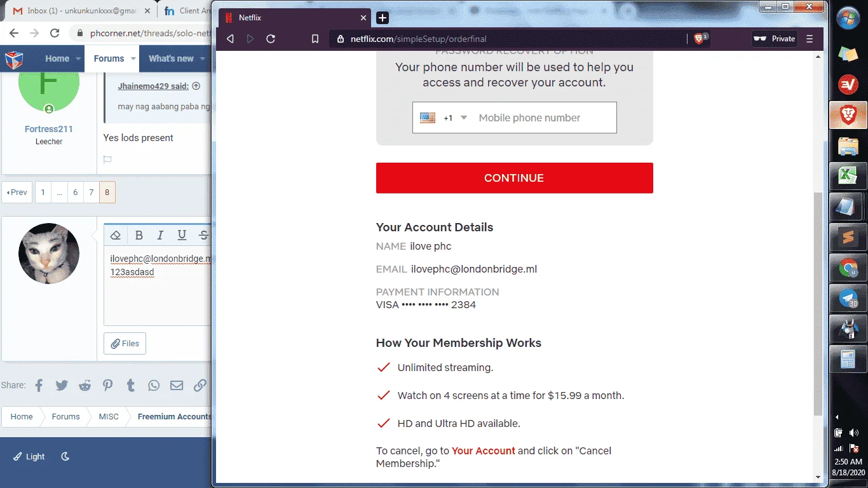The height and width of the screenshot is (488, 868).
Task: Switch to the Light theme style
Action: [29, 456]
